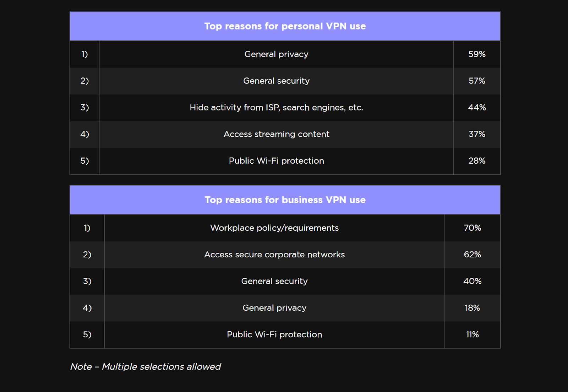Click the 59% value cell
The image size is (568, 392).
[477, 54]
